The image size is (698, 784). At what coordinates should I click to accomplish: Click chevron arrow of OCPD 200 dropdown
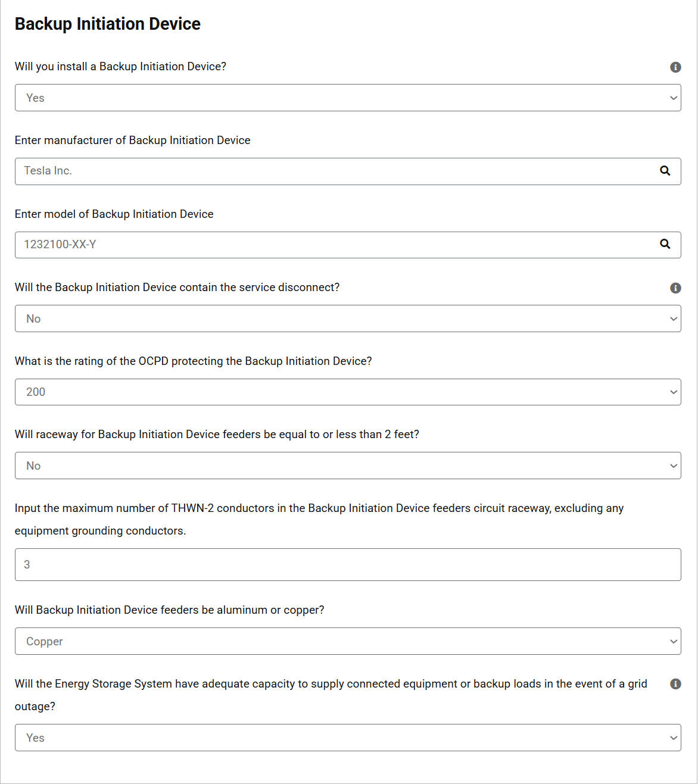tap(674, 392)
